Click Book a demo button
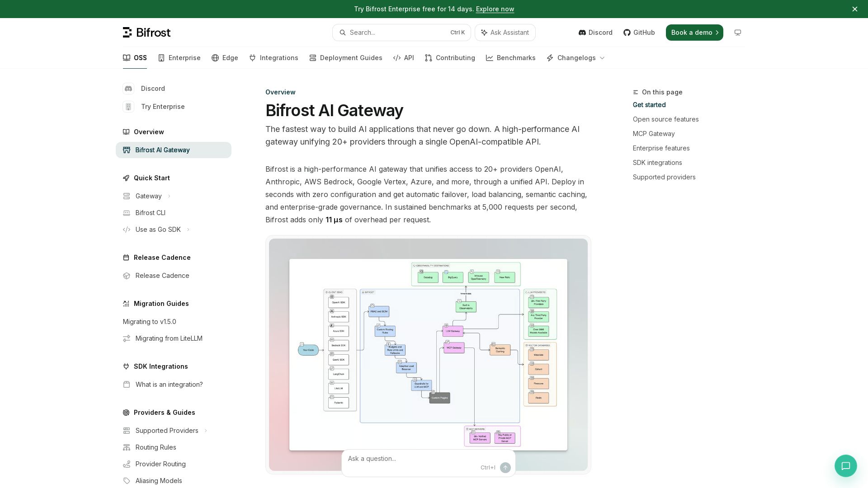This screenshot has height=488, width=868. coord(694,33)
